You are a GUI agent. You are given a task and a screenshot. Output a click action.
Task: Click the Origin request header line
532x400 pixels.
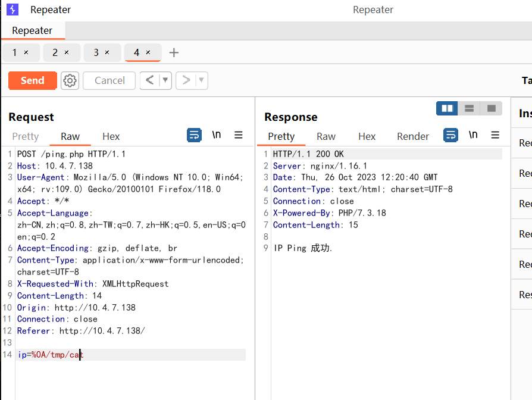(x=76, y=308)
